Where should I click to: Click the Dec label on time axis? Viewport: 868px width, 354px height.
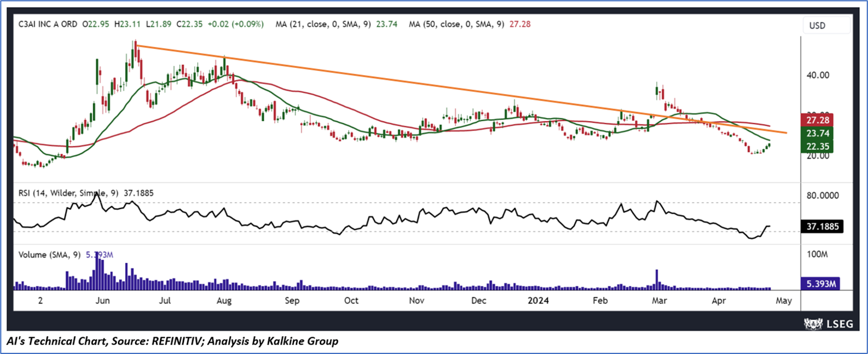(x=480, y=300)
